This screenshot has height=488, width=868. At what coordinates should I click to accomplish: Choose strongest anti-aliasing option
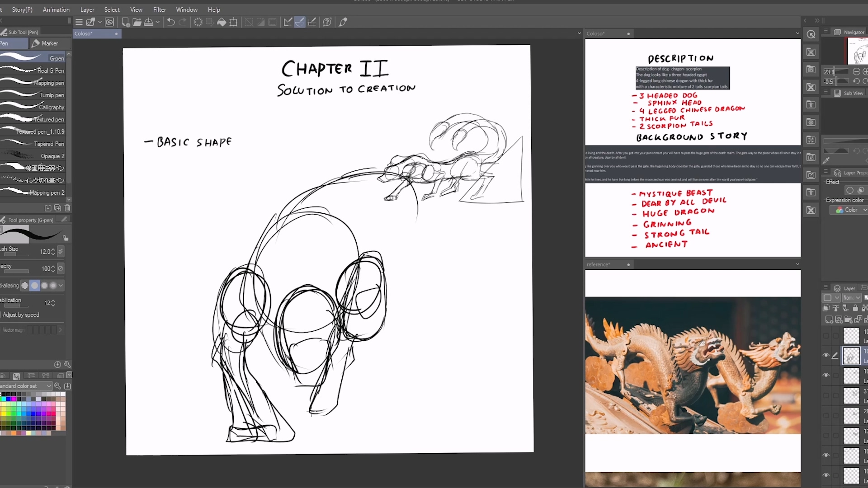53,286
